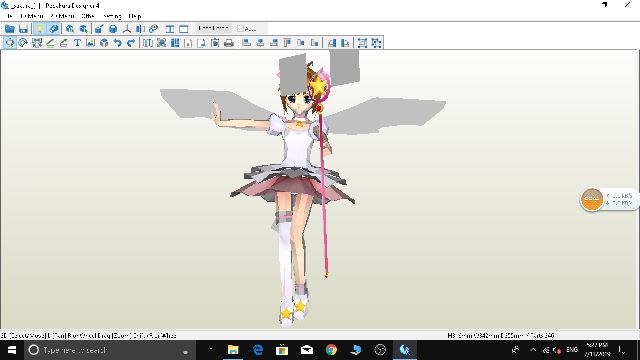640x360 pixels.
Task: Toggle texture display button next to light bulb
Action: coord(53,29)
